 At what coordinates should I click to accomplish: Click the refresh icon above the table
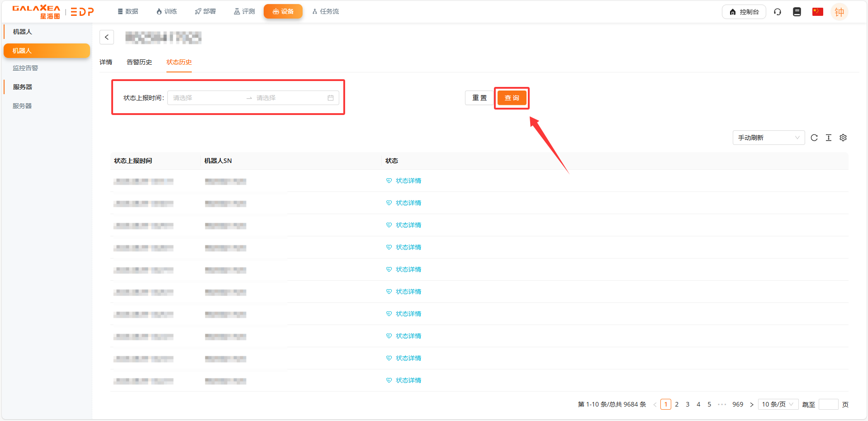tap(814, 138)
